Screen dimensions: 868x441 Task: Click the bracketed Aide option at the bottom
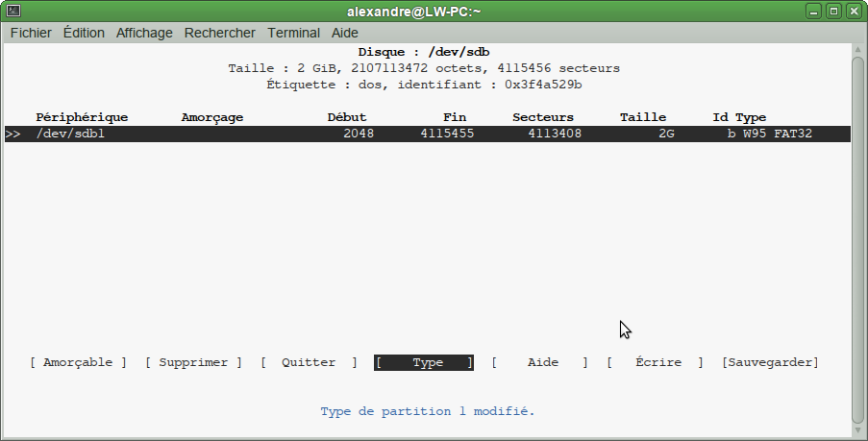click(x=539, y=362)
